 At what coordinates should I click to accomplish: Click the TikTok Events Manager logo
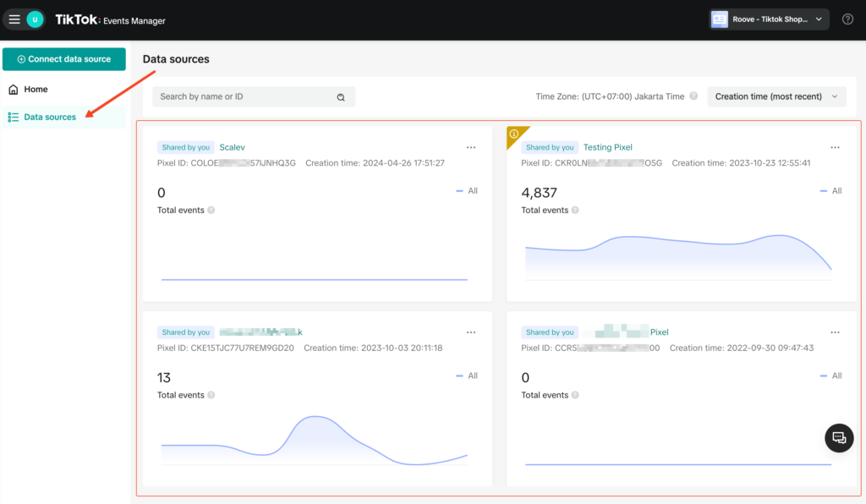click(111, 20)
